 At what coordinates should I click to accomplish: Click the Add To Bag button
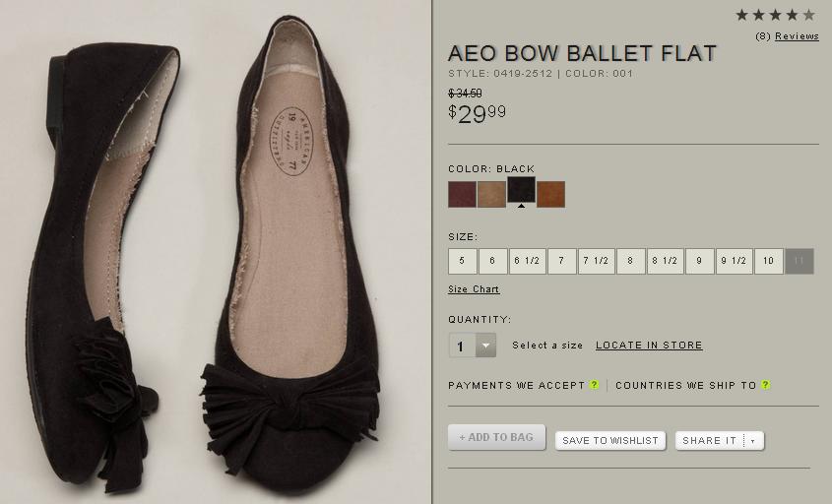tap(496, 437)
